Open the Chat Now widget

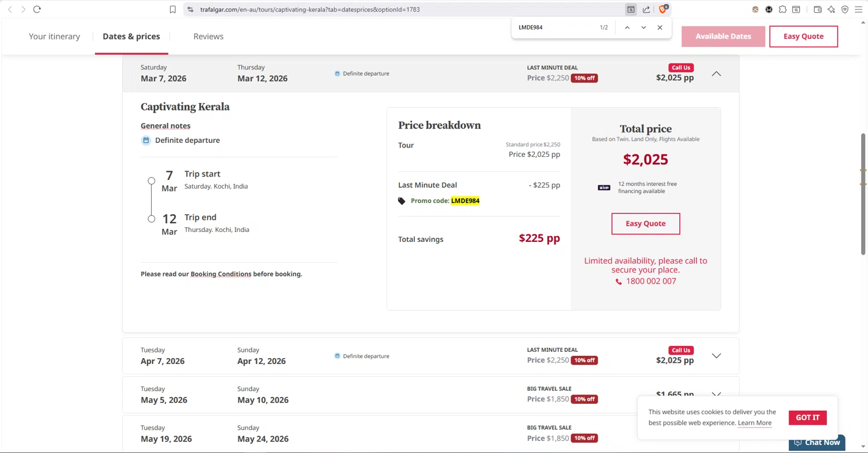[817, 443]
